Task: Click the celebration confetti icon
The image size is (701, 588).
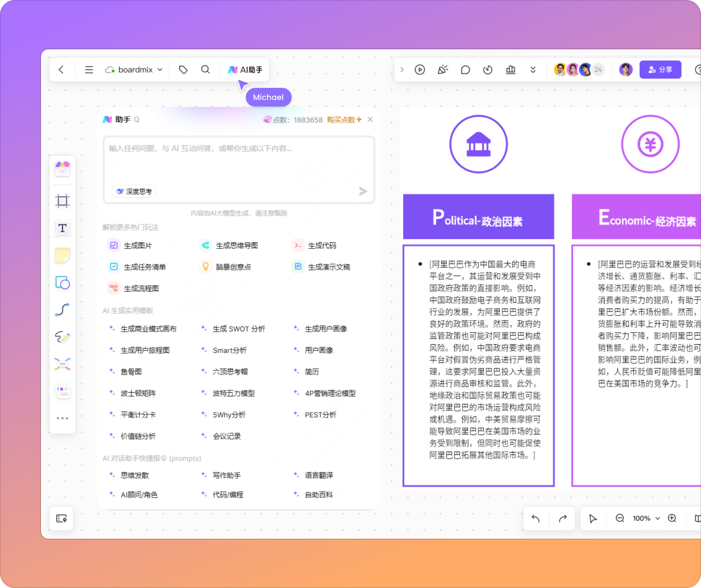Action: (x=443, y=70)
